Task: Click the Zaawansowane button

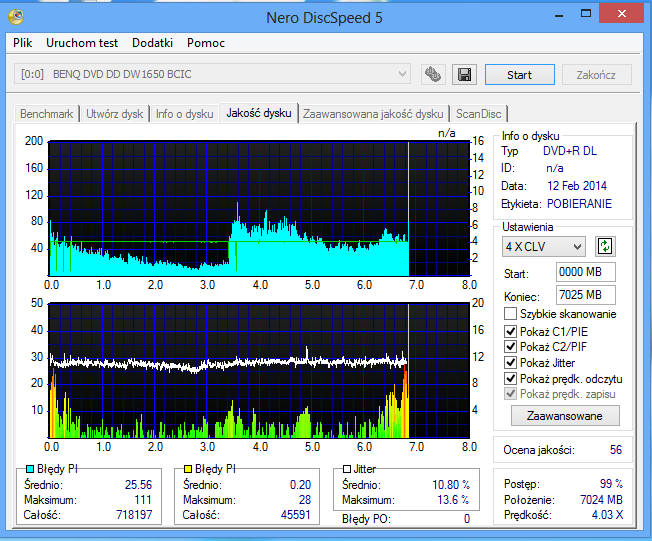Action: (x=565, y=416)
